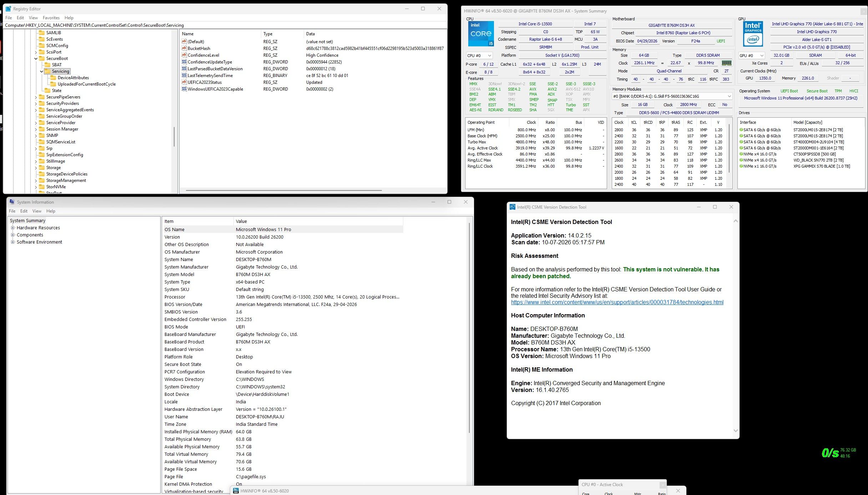Screen dimensions: 868x495
Task: Click the Item column header in System Information
Action: pyautogui.click(x=198, y=221)
